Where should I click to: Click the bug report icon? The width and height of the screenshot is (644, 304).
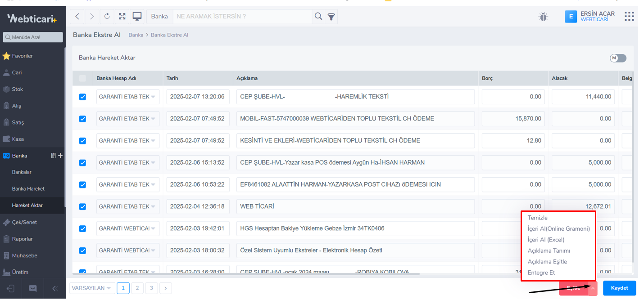click(543, 17)
